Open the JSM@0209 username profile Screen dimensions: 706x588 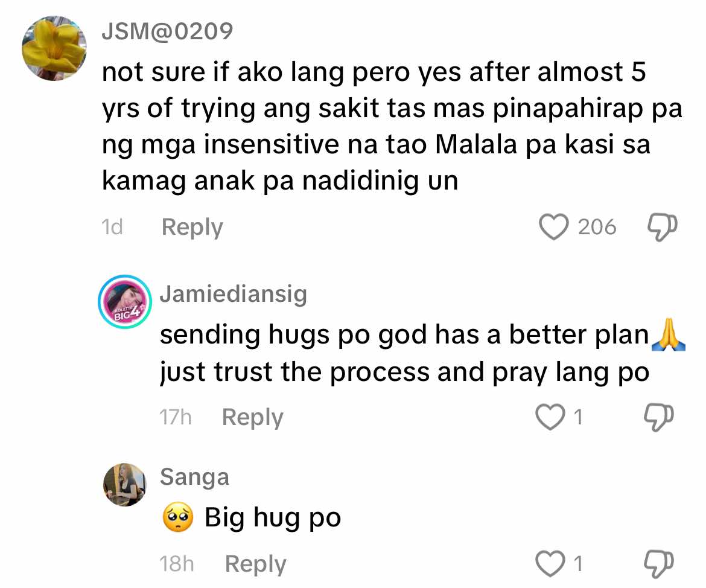point(167,31)
